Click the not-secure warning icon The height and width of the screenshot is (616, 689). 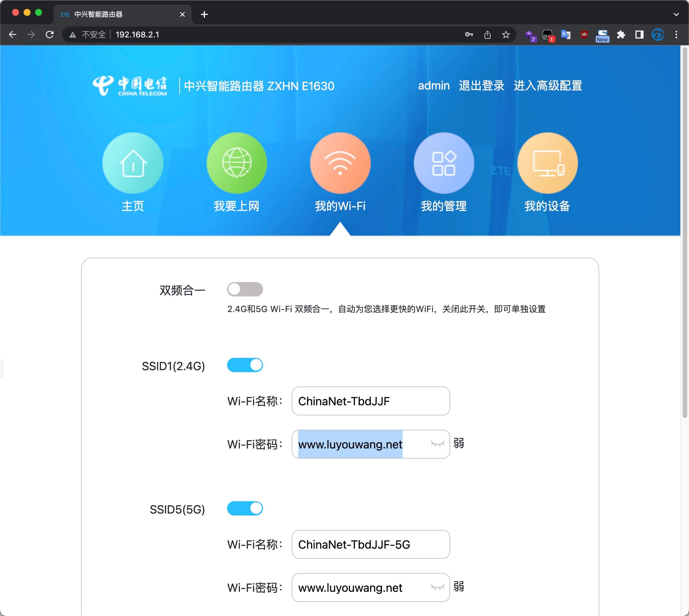(73, 35)
